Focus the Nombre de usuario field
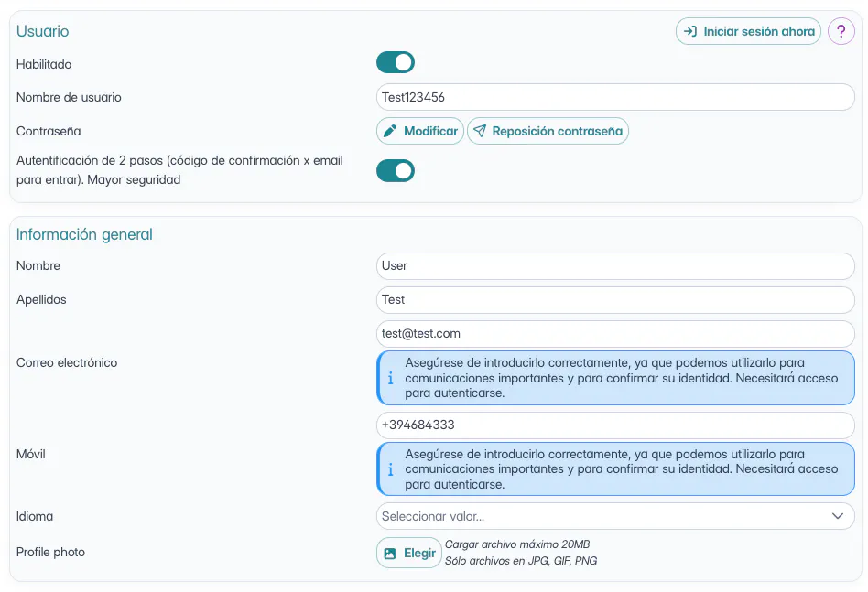Screen dimensions: 868x592 (x=615, y=97)
